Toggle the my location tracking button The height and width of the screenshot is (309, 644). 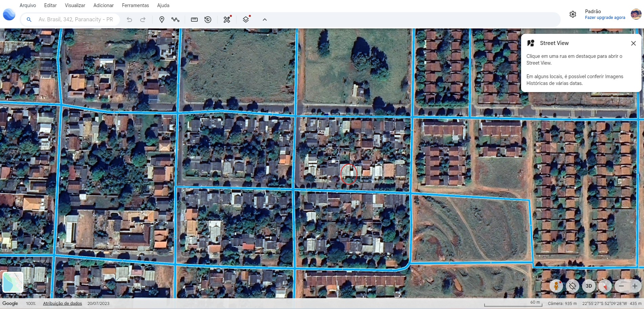(x=572, y=286)
